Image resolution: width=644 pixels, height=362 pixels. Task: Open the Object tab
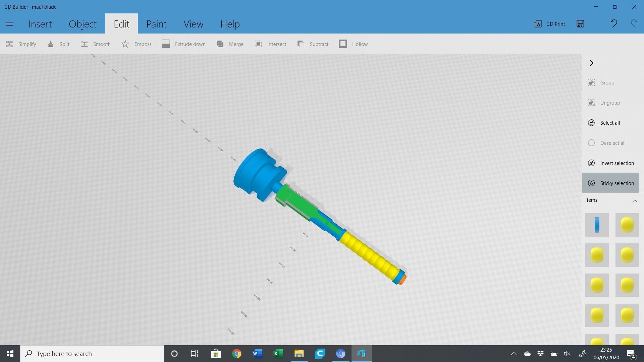83,24
